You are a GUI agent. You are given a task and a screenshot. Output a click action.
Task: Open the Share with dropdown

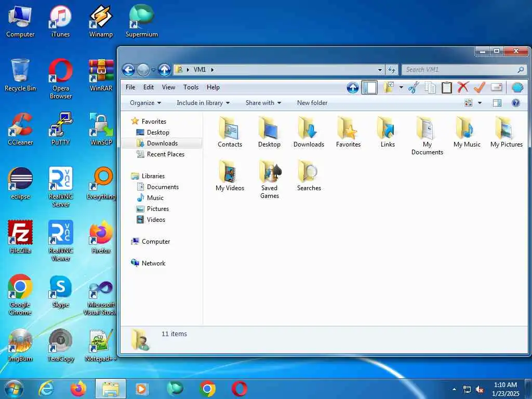(263, 103)
